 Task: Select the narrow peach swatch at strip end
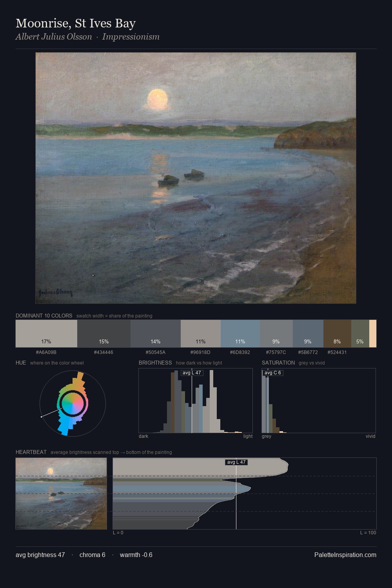point(373,334)
